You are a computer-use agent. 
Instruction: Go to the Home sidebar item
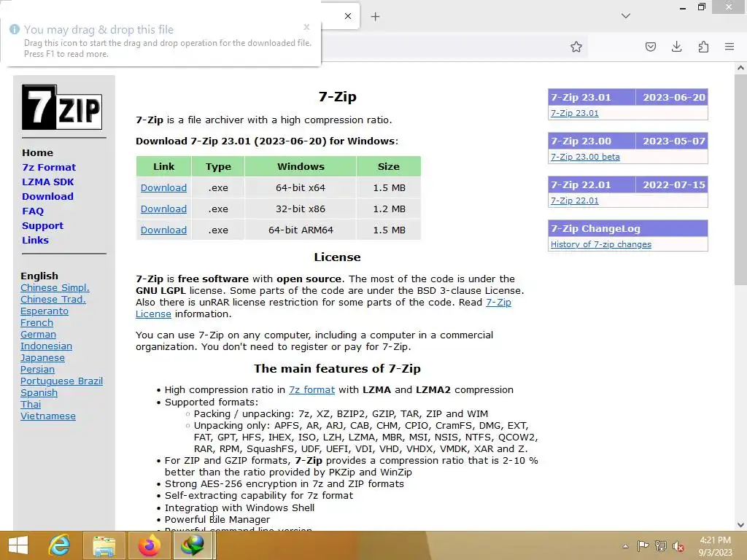37,153
